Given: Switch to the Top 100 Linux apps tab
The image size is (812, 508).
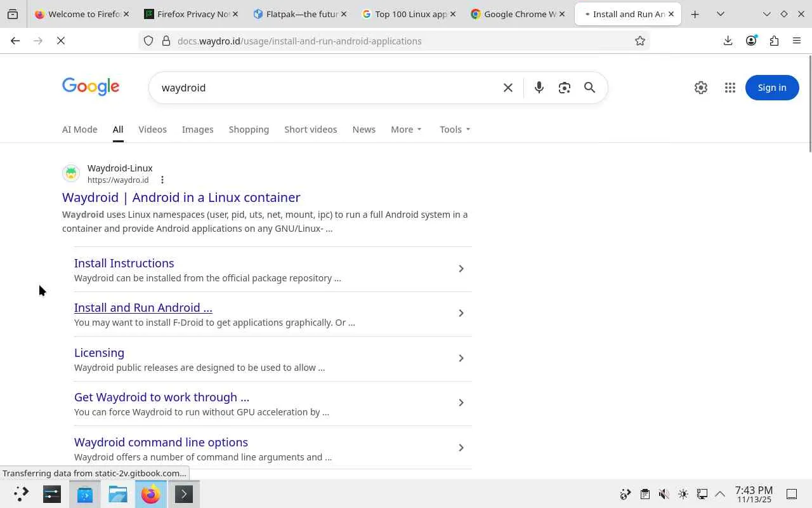Looking at the screenshot, I should click(x=410, y=14).
